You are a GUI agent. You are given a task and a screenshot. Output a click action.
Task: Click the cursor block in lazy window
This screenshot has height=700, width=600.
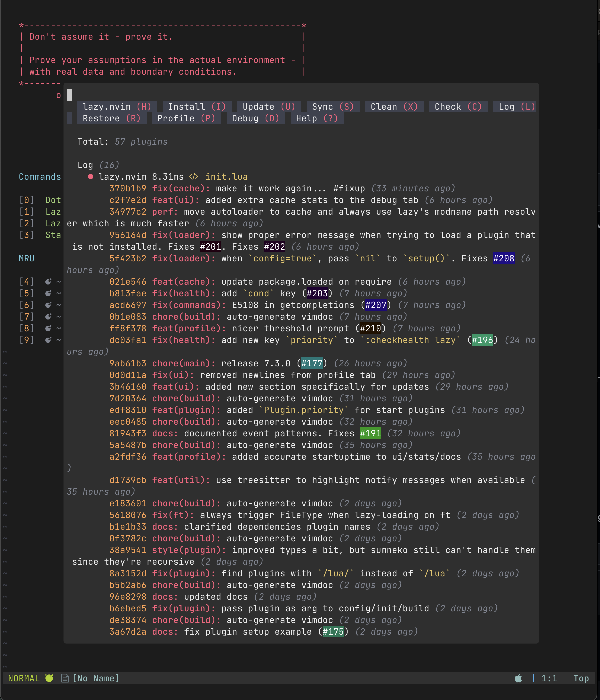point(69,95)
